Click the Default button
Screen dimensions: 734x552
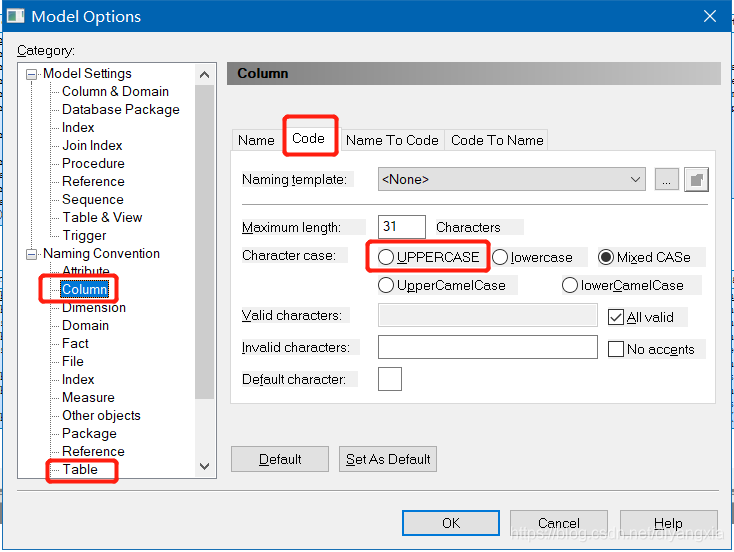[280, 459]
